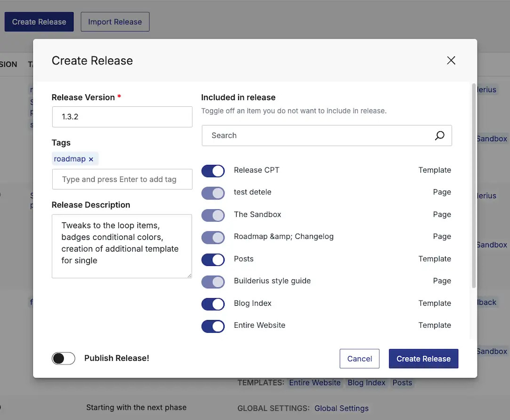510x420 pixels.
Task: Toggle The Sandbox page inclusion
Action: pos(213,215)
